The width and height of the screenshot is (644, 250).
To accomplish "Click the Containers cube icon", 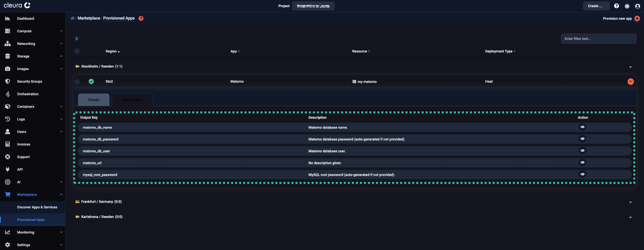I will point(7,106).
